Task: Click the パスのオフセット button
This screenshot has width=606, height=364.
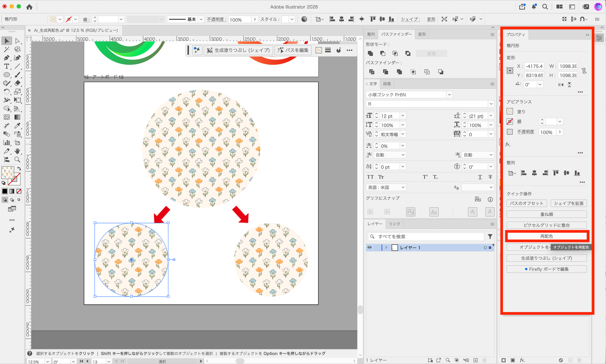Action: coord(527,203)
